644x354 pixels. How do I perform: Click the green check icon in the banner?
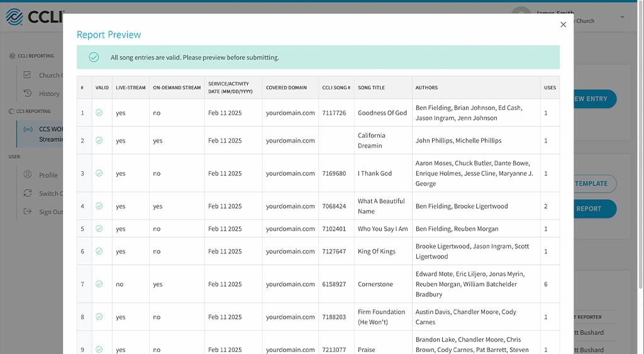tap(94, 57)
